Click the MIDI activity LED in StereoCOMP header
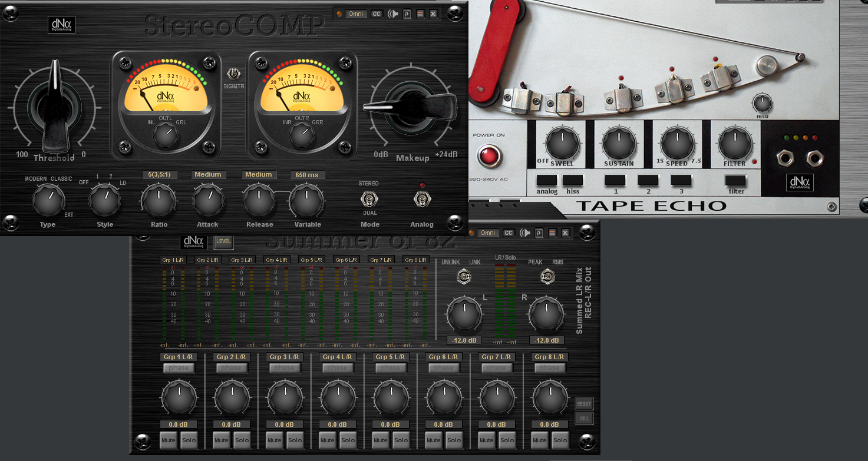This screenshot has width=868, height=461. click(x=339, y=14)
